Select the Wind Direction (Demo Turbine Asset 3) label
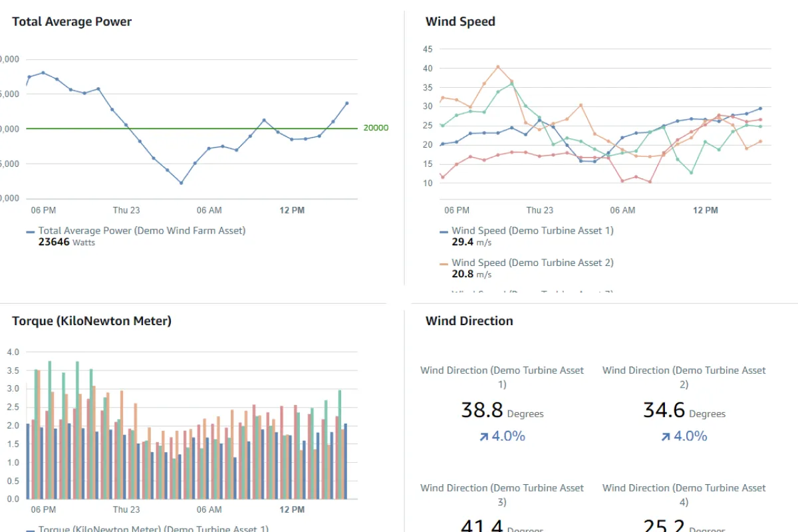798x532 pixels. [502, 494]
